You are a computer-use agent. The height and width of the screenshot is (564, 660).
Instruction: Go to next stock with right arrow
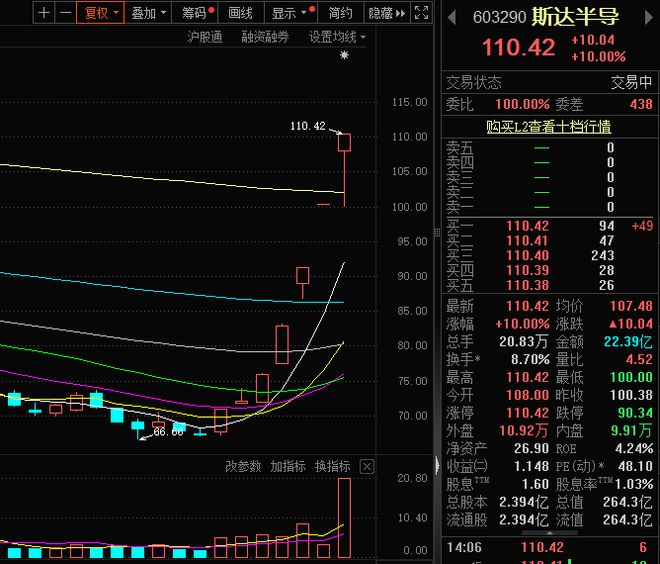click(x=649, y=18)
